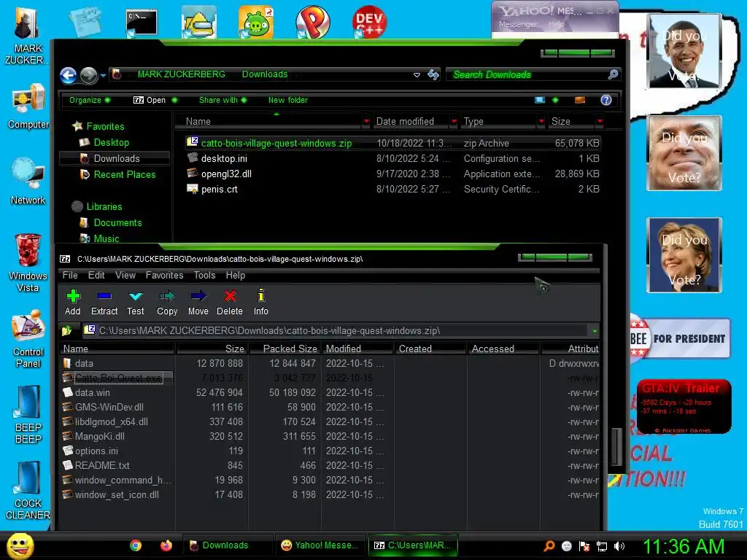Open the Edit menu in 7-Zip
Screen dimensions: 747x560
96,275
